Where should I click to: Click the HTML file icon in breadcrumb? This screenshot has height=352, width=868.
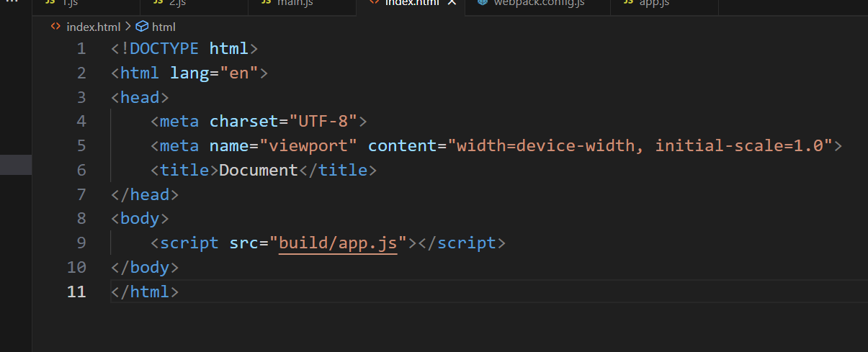click(56, 27)
